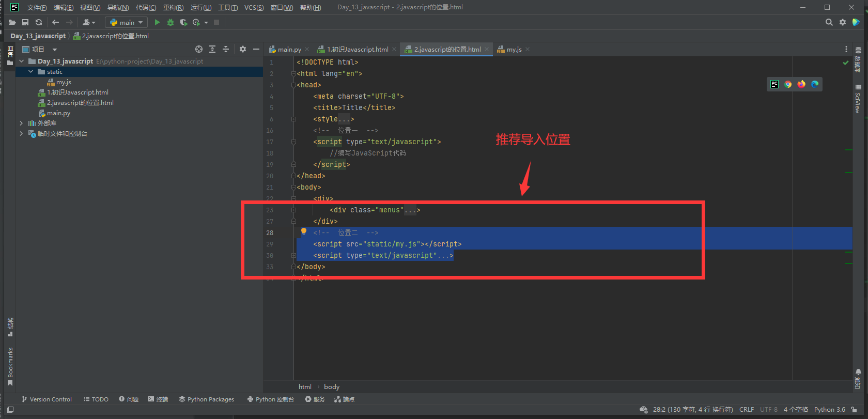Navigate back with the left arrow icon
The width and height of the screenshot is (868, 419).
tap(55, 22)
